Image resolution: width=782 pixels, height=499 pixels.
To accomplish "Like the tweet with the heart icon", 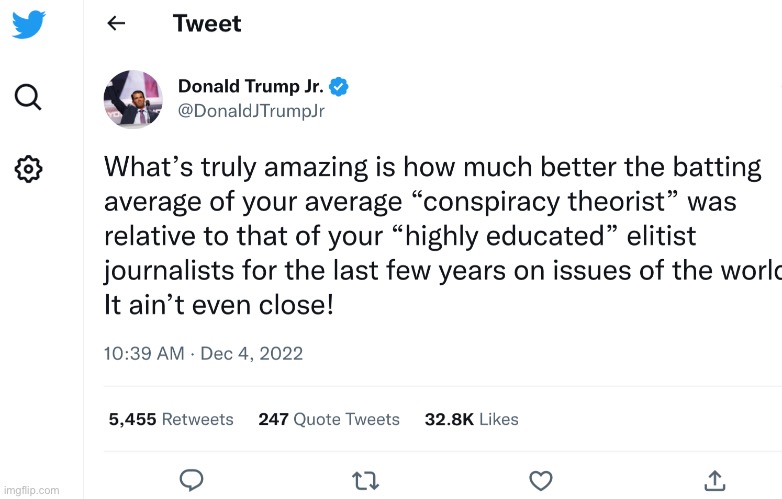I will [541, 481].
